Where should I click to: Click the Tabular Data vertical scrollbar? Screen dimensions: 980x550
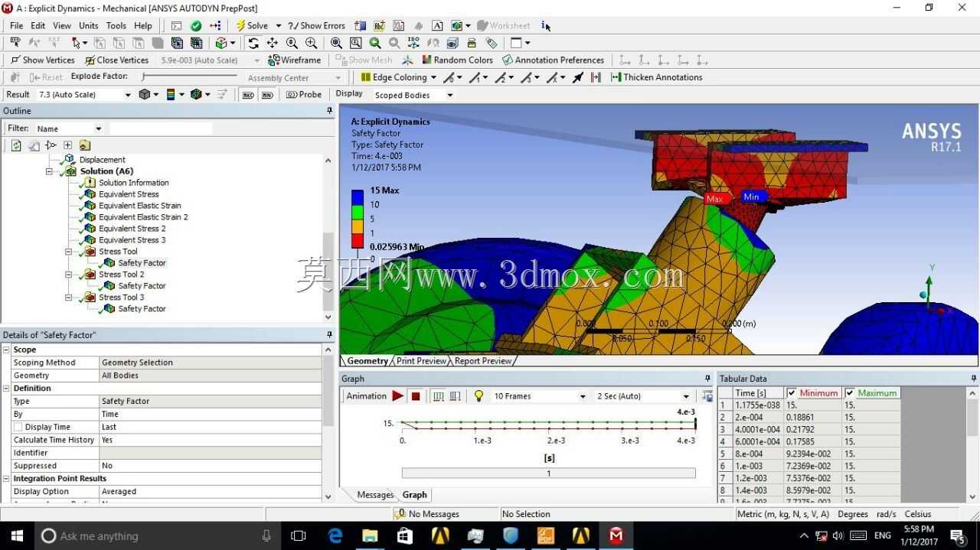pos(972,445)
